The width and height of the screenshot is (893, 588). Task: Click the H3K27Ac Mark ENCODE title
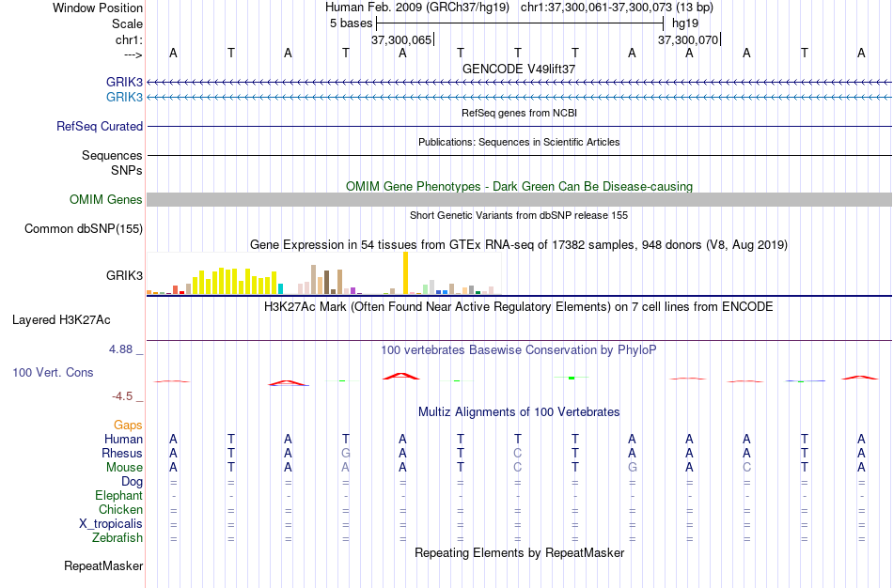519,307
